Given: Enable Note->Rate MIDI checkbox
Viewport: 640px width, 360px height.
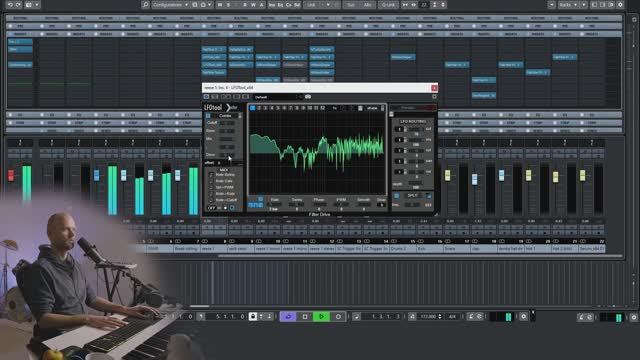Looking at the screenshot, I should tap(211, 194).
